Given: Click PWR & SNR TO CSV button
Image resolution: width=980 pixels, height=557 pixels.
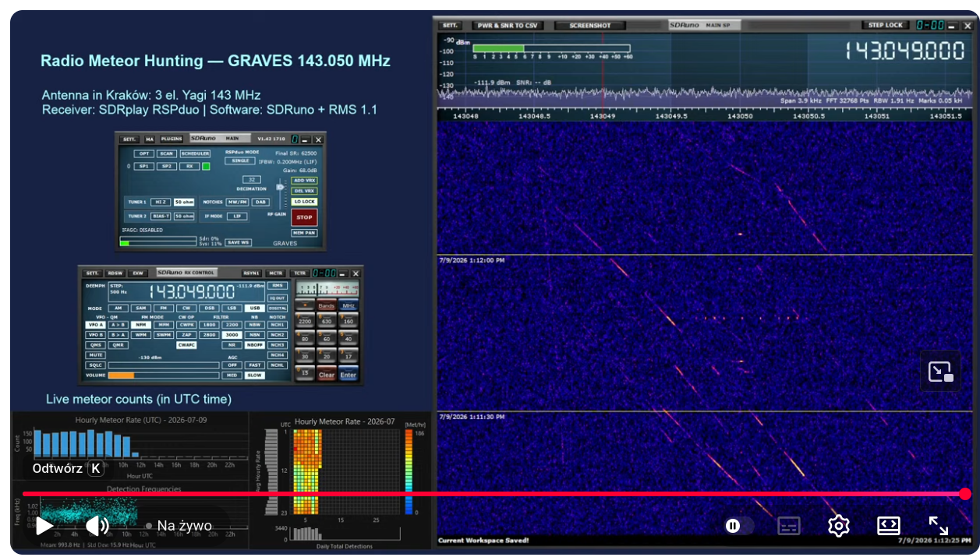Looking at the screenshot, I should point(508,25).
